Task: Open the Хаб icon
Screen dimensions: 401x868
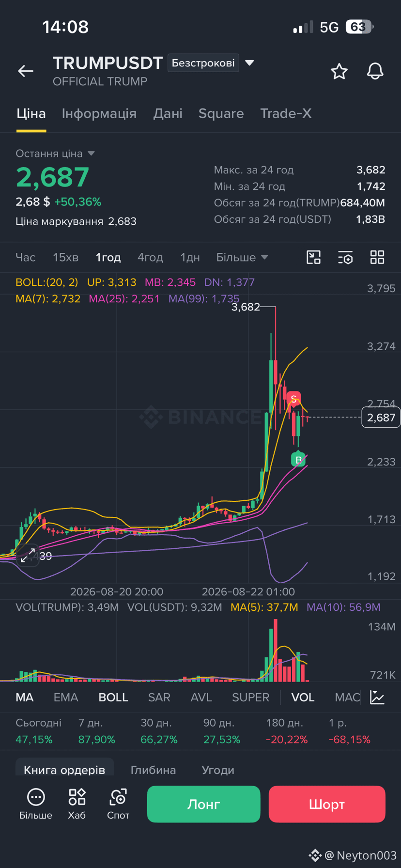Action: [x=77, y=804]
